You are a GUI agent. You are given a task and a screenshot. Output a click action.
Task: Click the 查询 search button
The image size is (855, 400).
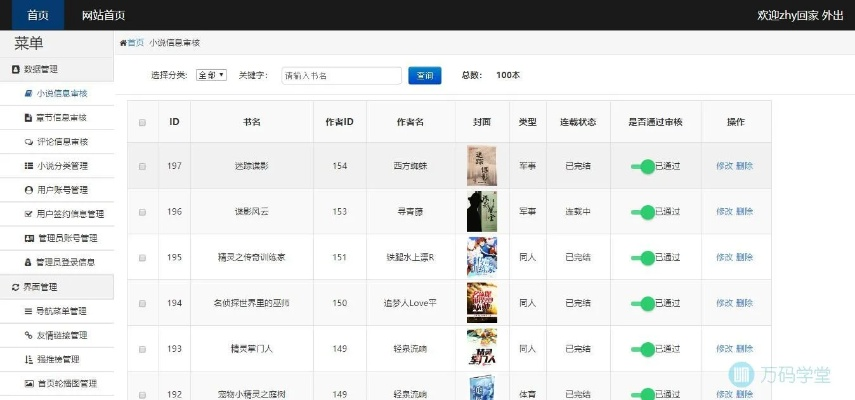[425, 75]
